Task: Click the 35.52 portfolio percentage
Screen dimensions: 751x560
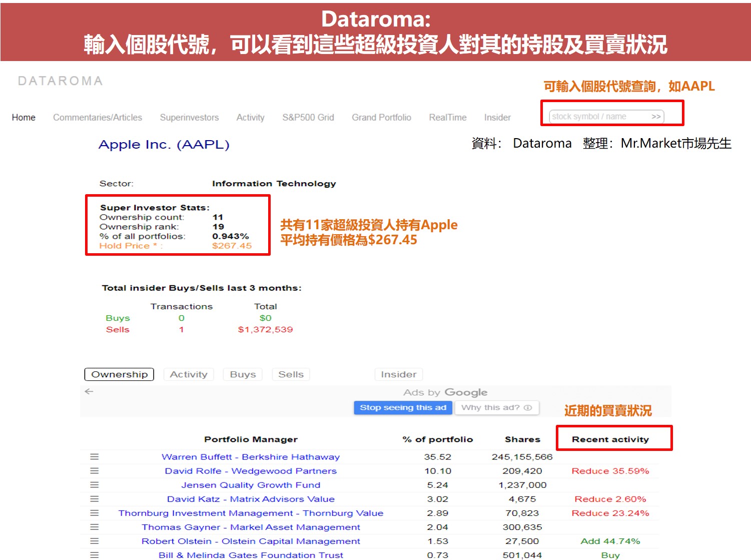Action: pyautogui.click(x=438, y=457)
